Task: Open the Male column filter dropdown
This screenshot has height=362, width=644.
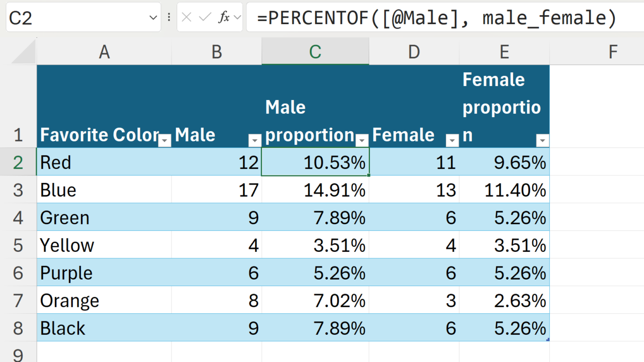Action: point(255,141)
